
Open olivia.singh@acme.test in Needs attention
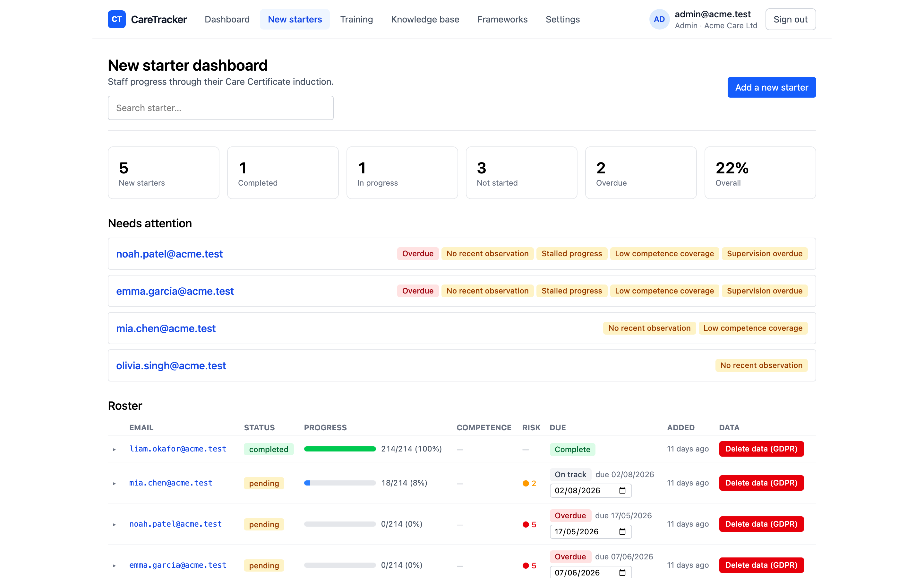point(171,365)
